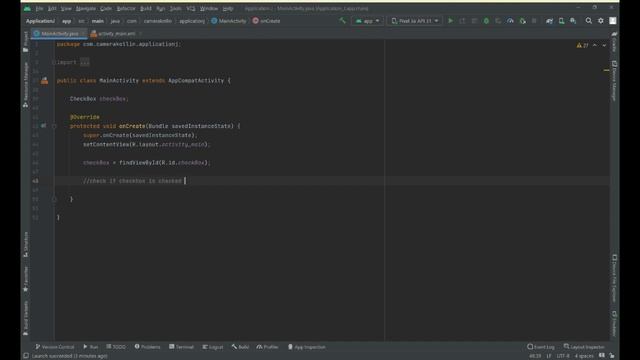Click the override gutter icon beside onCreate

(43, 126)
